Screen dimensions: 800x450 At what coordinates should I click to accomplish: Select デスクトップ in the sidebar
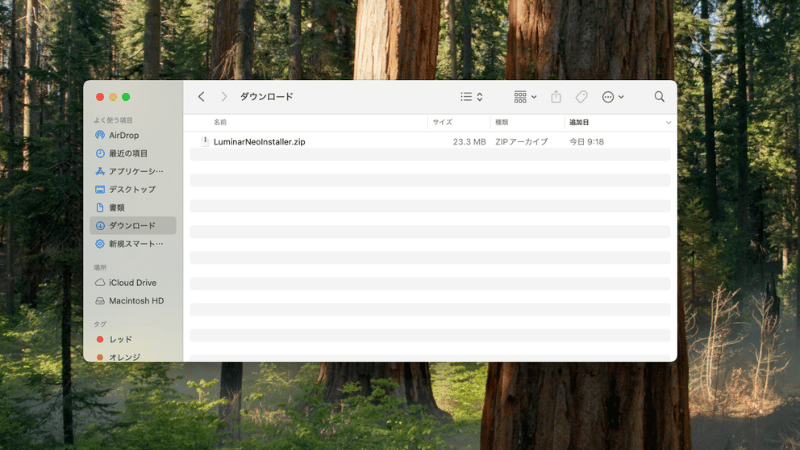click(132, 189)
